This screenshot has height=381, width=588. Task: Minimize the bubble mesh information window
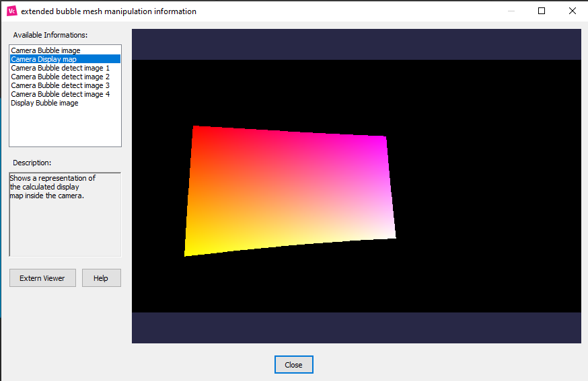coord(511,11)
